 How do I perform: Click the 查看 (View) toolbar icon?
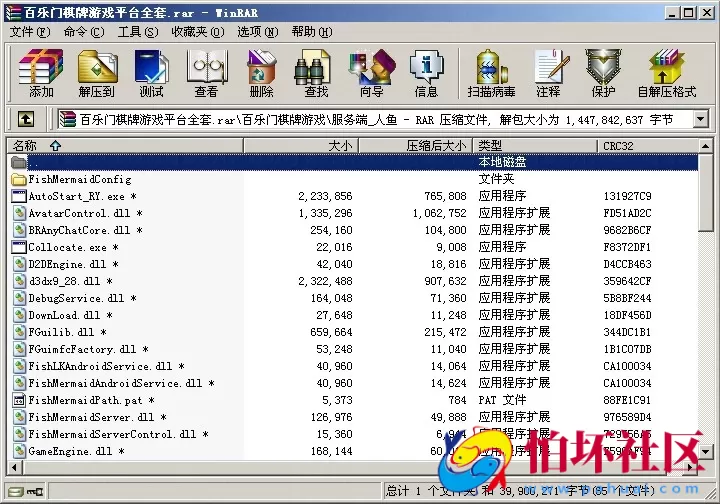[206, 73]
